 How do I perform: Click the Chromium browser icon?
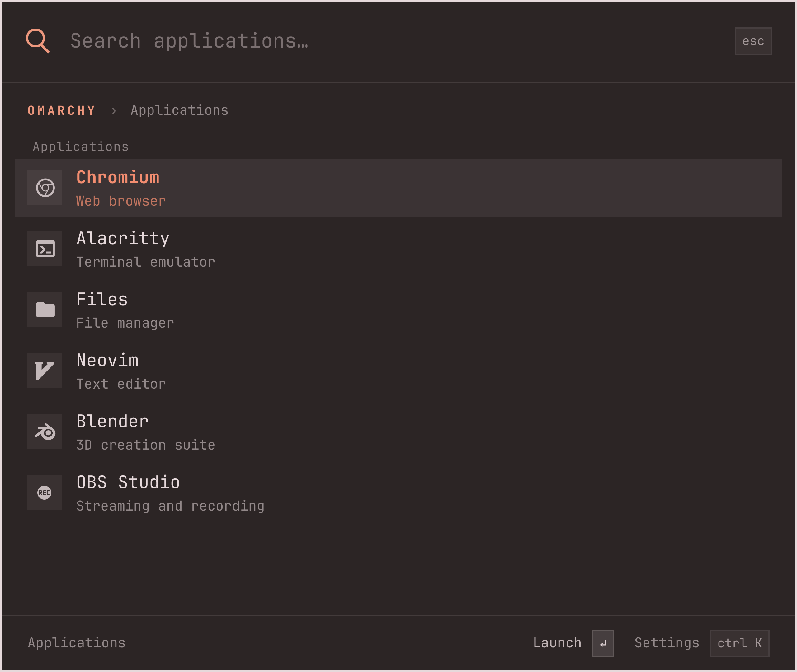(x=45, y=188)
